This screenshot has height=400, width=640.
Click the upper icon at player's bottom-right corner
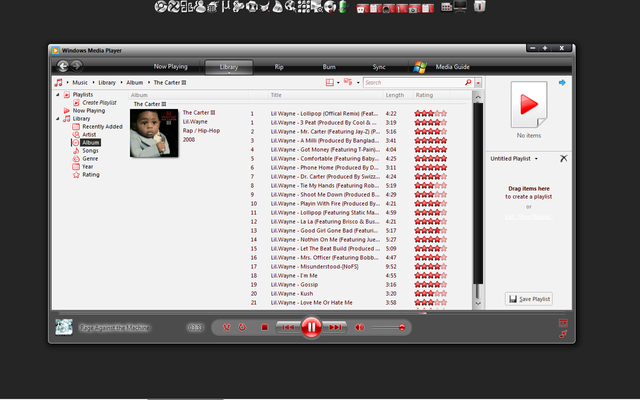563,323
